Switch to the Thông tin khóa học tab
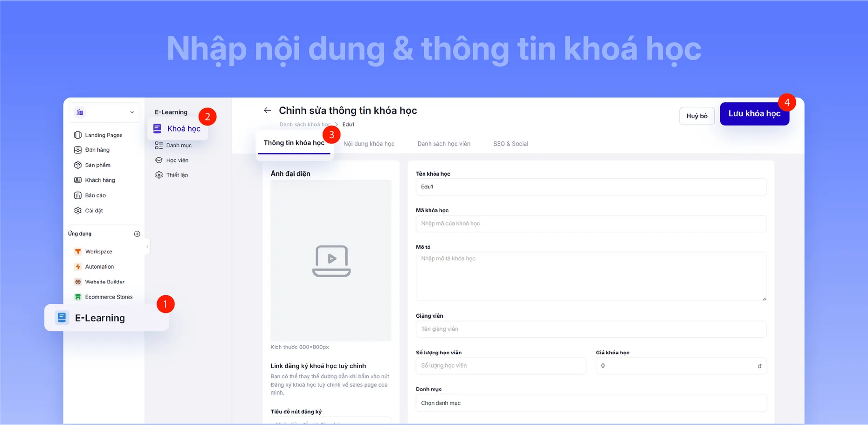Image resolution: width=868 pixels, height=425 pixels. point(294,143)
